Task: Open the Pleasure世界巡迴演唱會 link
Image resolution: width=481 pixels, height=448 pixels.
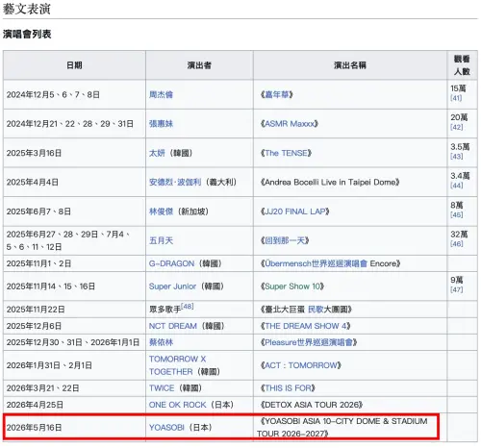Action: 309,342
